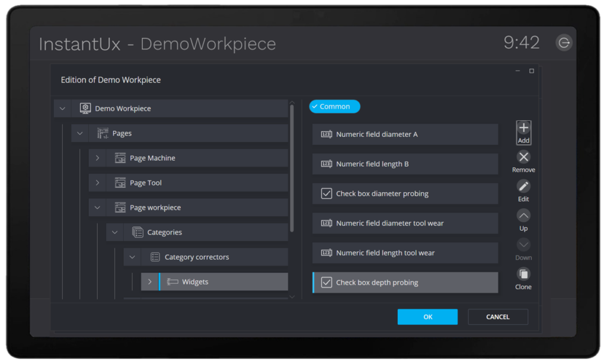Screen dimensions: 607x364
Task: Select the Common filter tab
Action: coord(334,106)
